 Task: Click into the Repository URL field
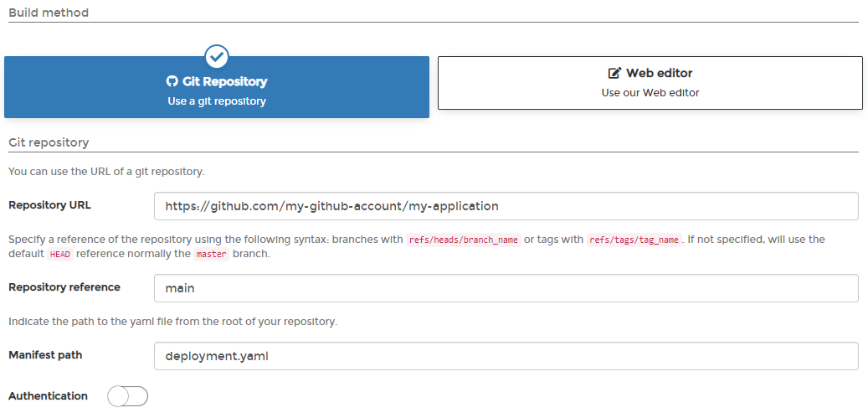506,206
